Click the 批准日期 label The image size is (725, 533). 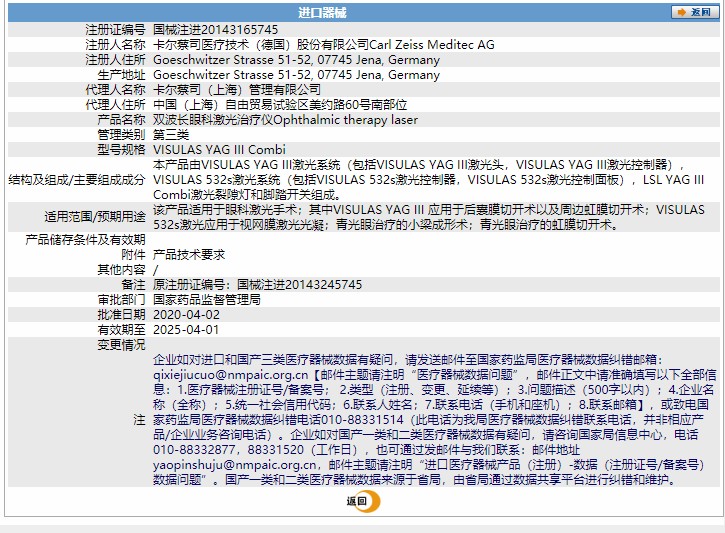pos(121,315)
